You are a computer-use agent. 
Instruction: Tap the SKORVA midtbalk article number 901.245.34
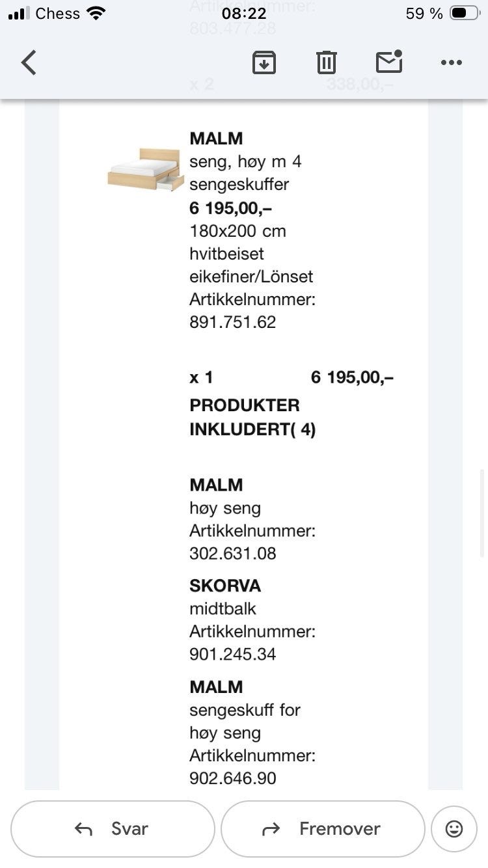tap(233, 655)
